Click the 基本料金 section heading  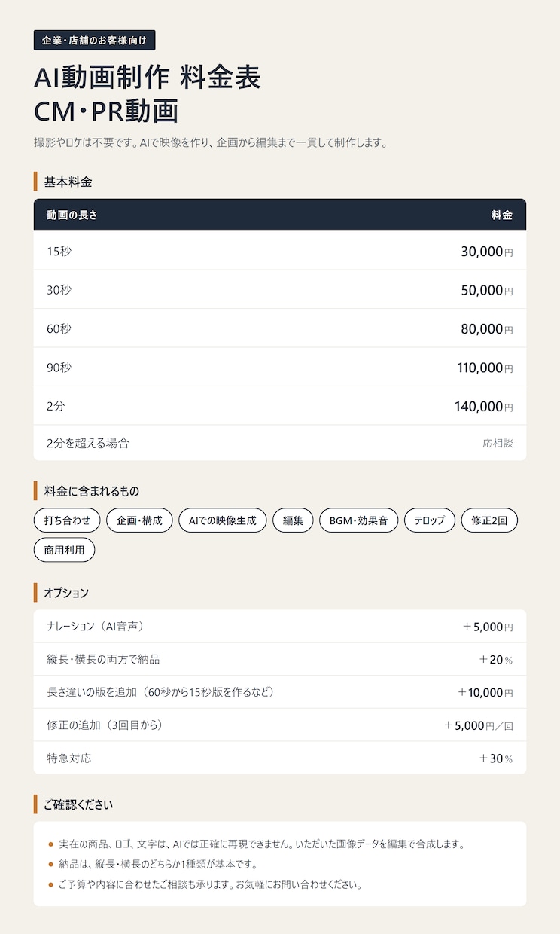tap(68, 182)
